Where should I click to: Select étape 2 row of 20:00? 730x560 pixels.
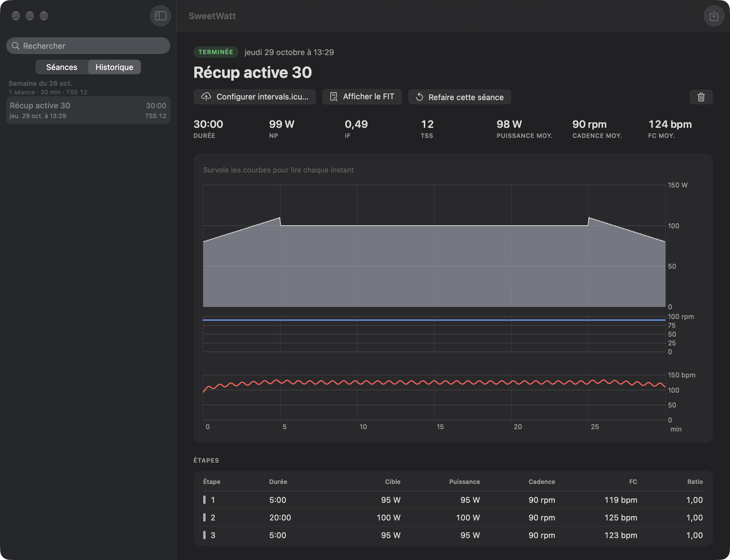coord(453,517)
